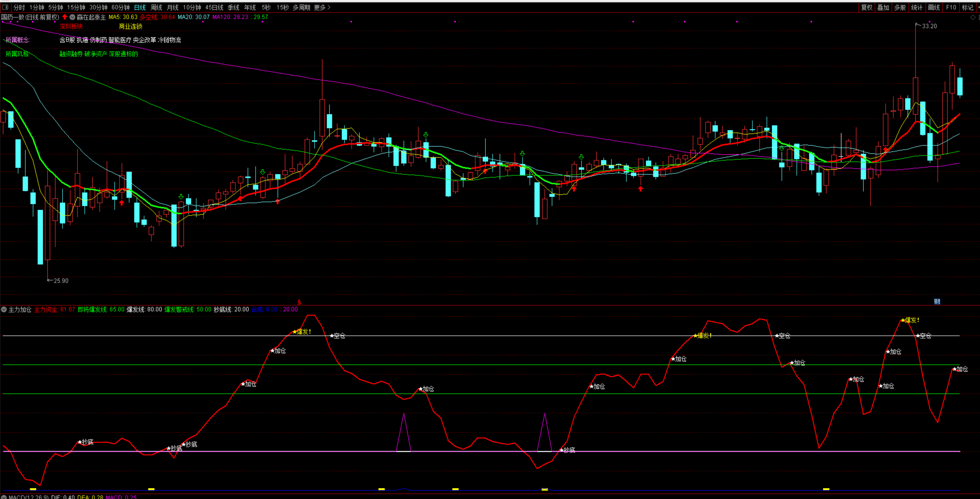980x499 pixels.
Task: Select the 10分钟 period tab
Action: pyautogui.click(x=192, y=7)
